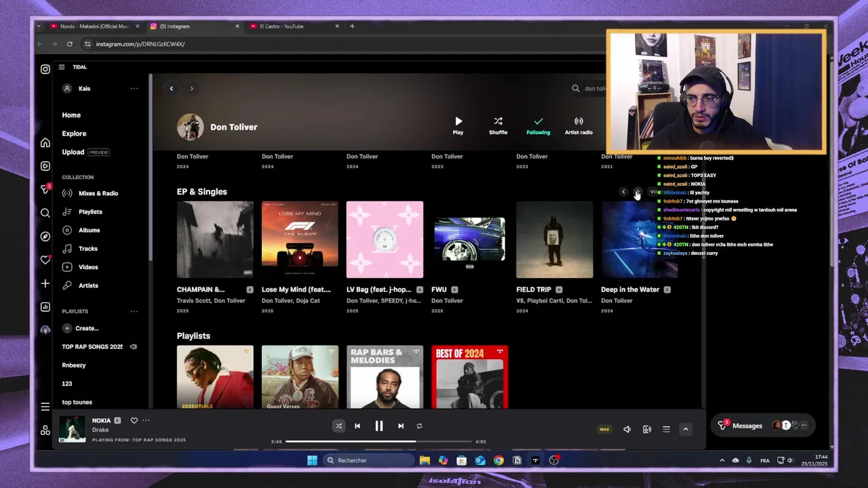Open Essentials playlist cover
The width and height of the screenshot is (868, 488).
[x=215, y=377]
